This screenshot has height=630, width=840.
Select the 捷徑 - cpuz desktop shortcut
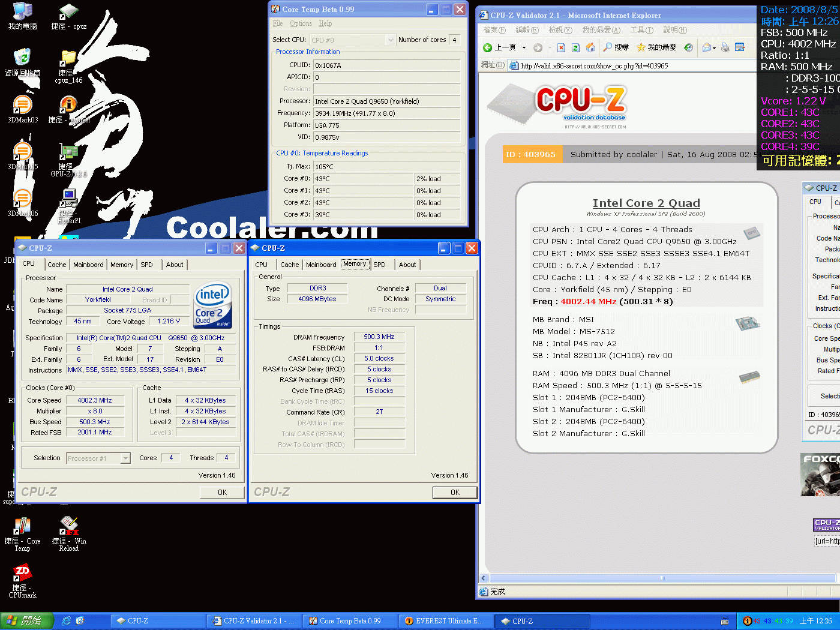click(x=68, y=16)
